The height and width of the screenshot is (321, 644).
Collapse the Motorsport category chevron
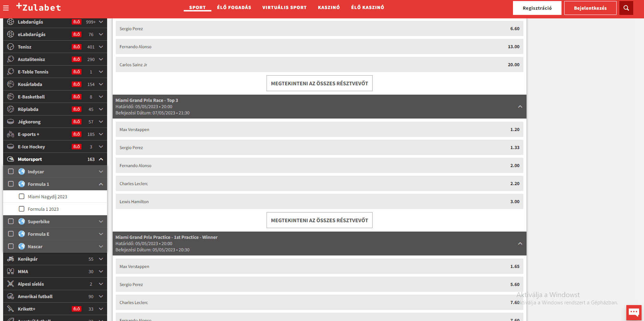(x=101, y=159)
